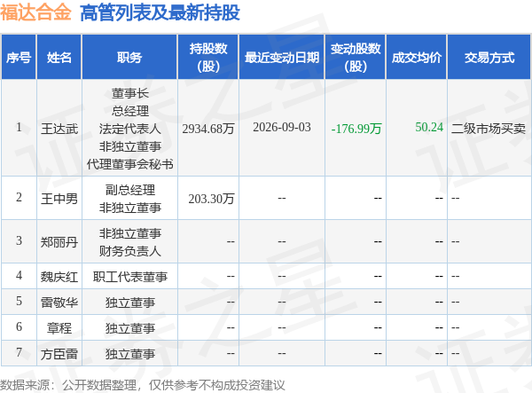The image size is (532, 393).
Task: Click the 2934.68万 shareholding cell
Action: 208,129
